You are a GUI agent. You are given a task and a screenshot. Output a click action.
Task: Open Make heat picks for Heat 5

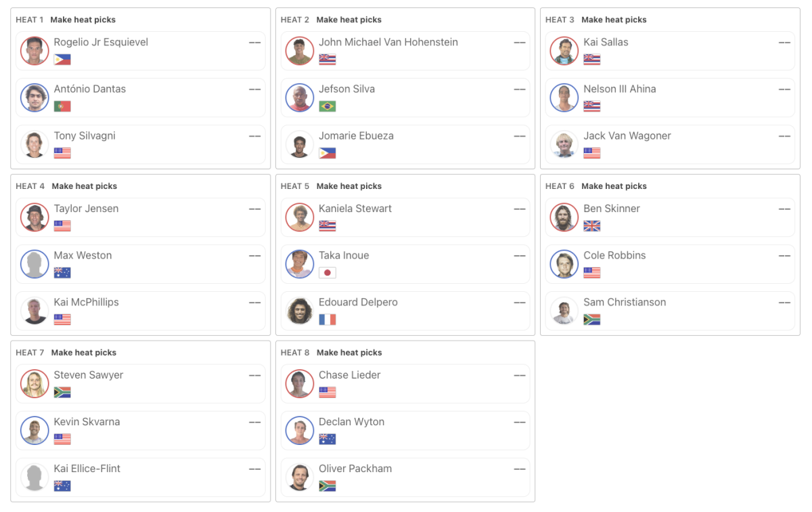(x=349, y=186)
